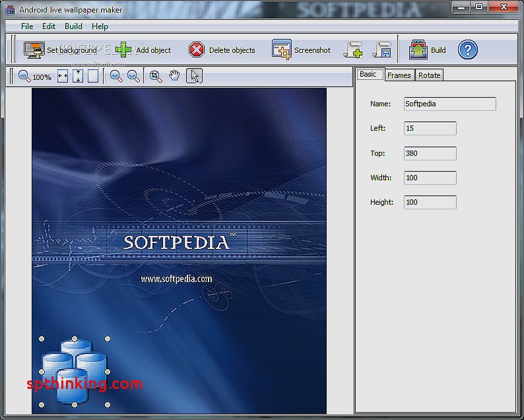
Task: Click the 100% zoom text
Action: (42, 77)
